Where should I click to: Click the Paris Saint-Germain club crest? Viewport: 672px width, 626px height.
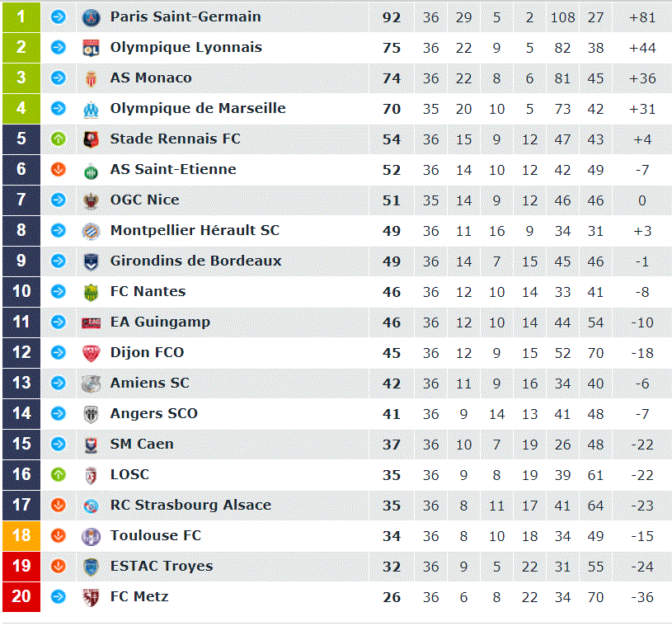pyautogui.click(x=91, y=17)
